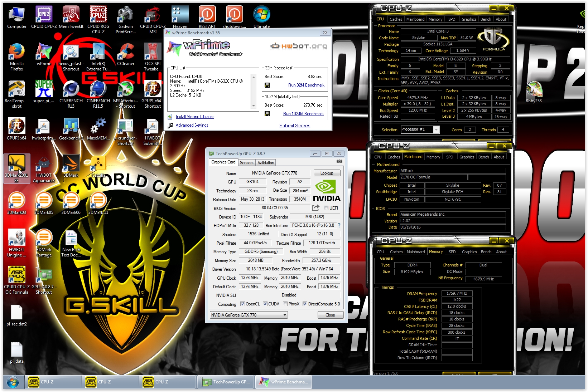The height and width of the screenshot is (392, 588).
Task: Click the Bus Interface question mark in GPU-Z
Action: (339, 225)
